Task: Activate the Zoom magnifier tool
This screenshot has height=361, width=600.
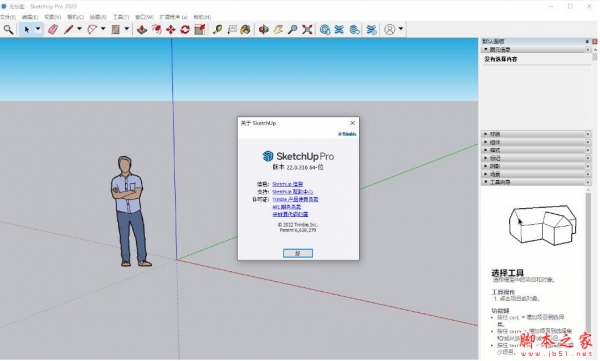Action: (x=293, y=29)
